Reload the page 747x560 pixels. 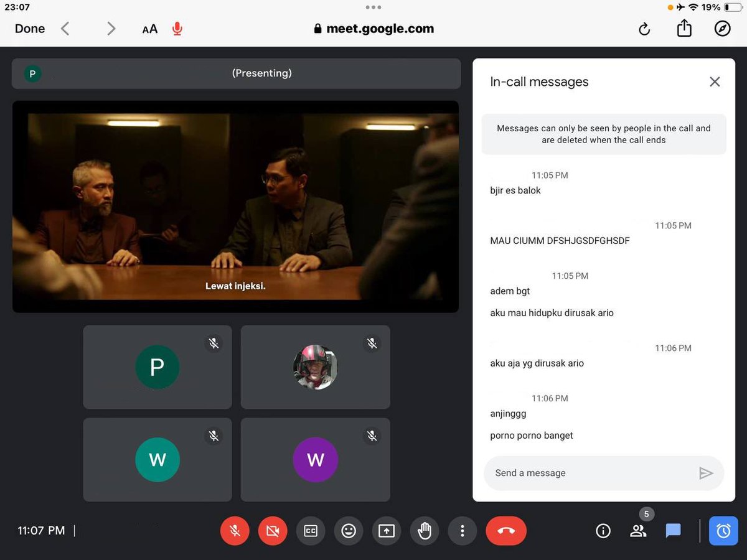644,29
